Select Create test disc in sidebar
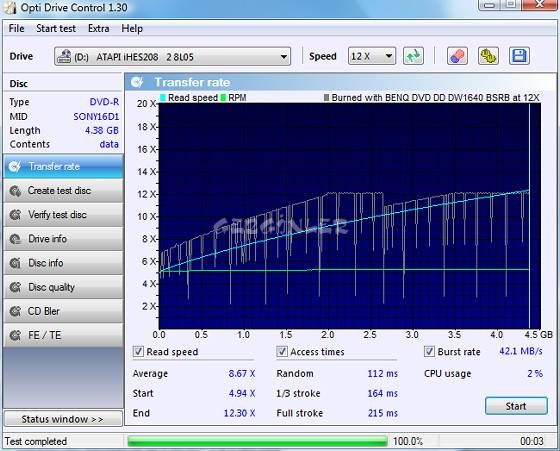560x451 pixels. 63,190
